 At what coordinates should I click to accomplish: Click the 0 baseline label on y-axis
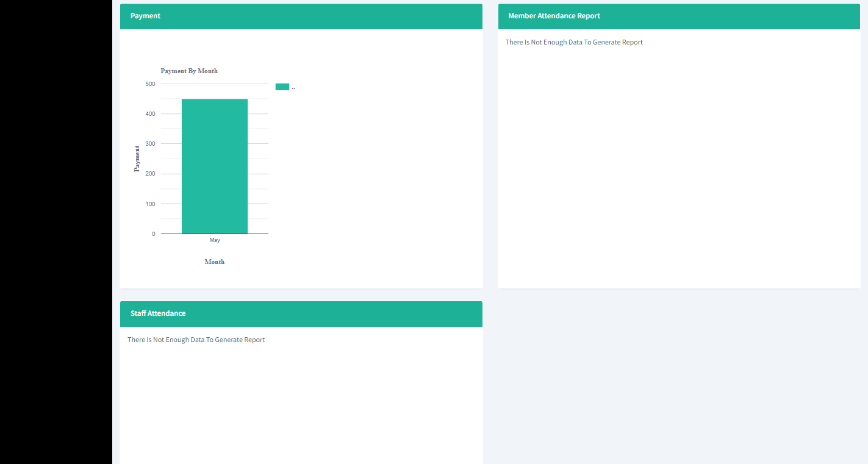coord(154,234)
